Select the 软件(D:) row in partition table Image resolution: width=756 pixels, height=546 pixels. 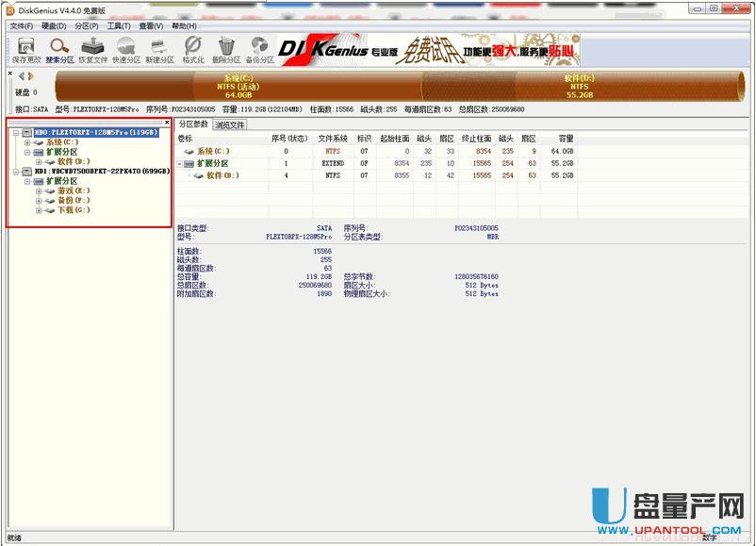pos(222,175)
